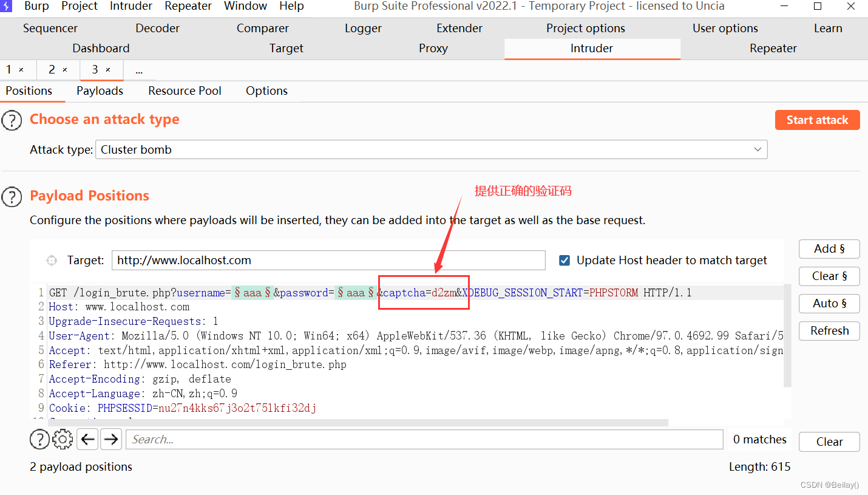
Task: Switch to the Dashboard tab
Action: point(101,49)
